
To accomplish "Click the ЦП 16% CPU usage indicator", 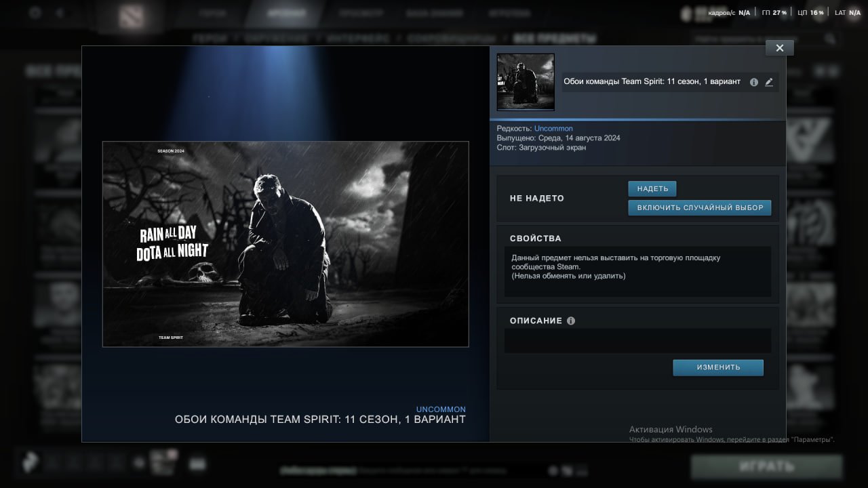I will pyautogui.click(x=811, y=13).
